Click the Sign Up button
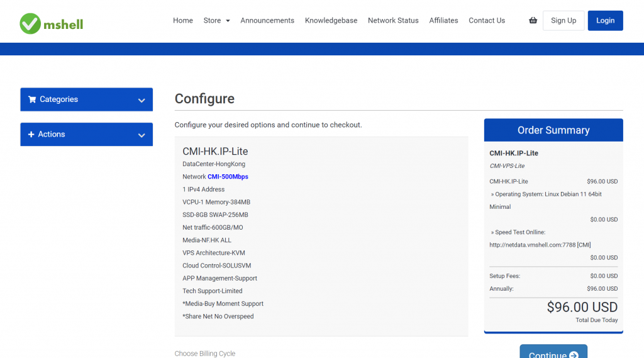The height and width of the screenshot is (358, 644). click(563, 21)
